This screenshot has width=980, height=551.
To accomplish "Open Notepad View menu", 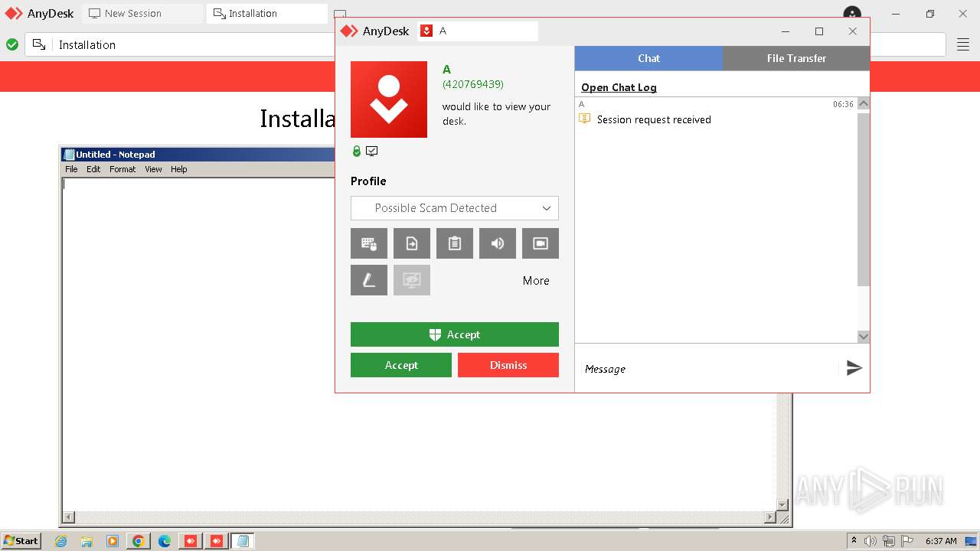I will click(x=153, y=169).
